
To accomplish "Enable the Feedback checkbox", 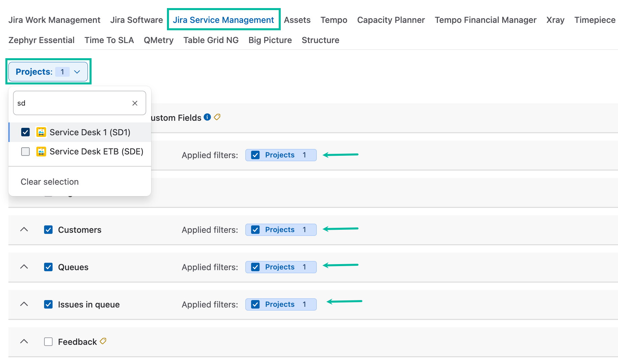I will click(48, 342).
